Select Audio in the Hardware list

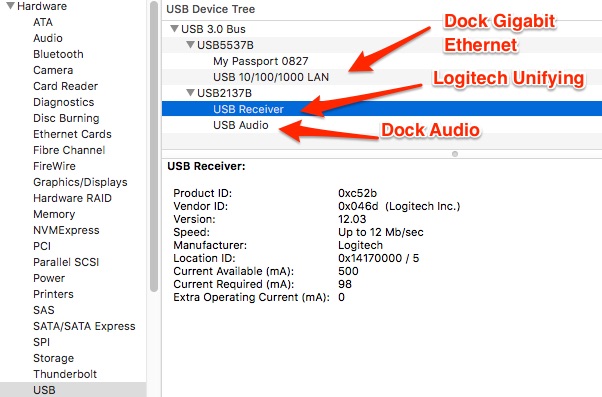coord(48,38)
